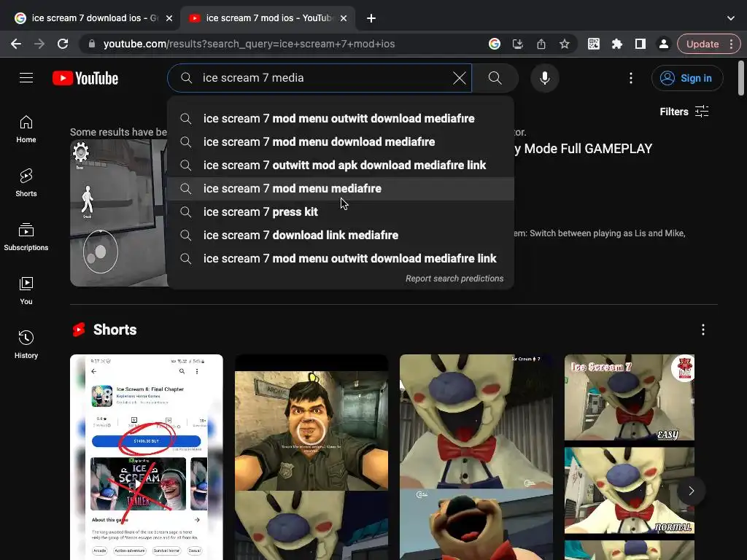
Task: Click the browser forward arrow
Action: (39, 44)
